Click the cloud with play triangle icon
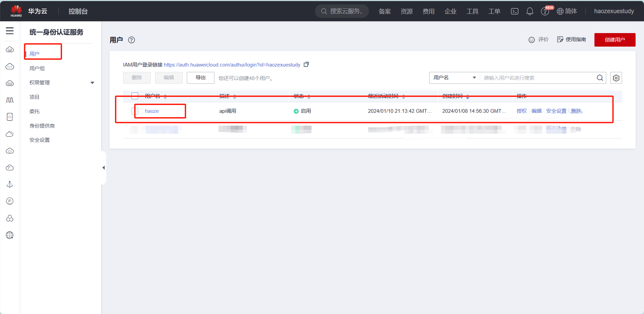644x314 pixels. (10, 168)
